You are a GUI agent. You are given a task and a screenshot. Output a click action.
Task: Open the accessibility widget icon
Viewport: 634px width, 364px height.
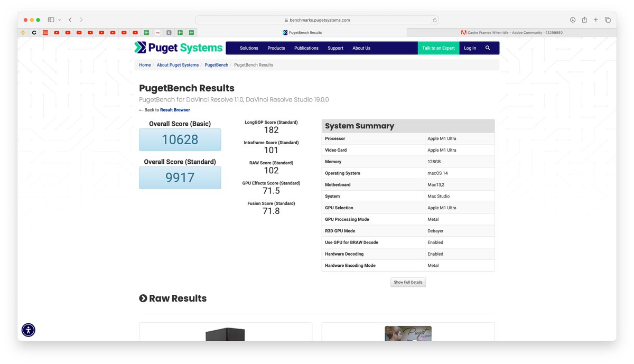coord(29,330)
